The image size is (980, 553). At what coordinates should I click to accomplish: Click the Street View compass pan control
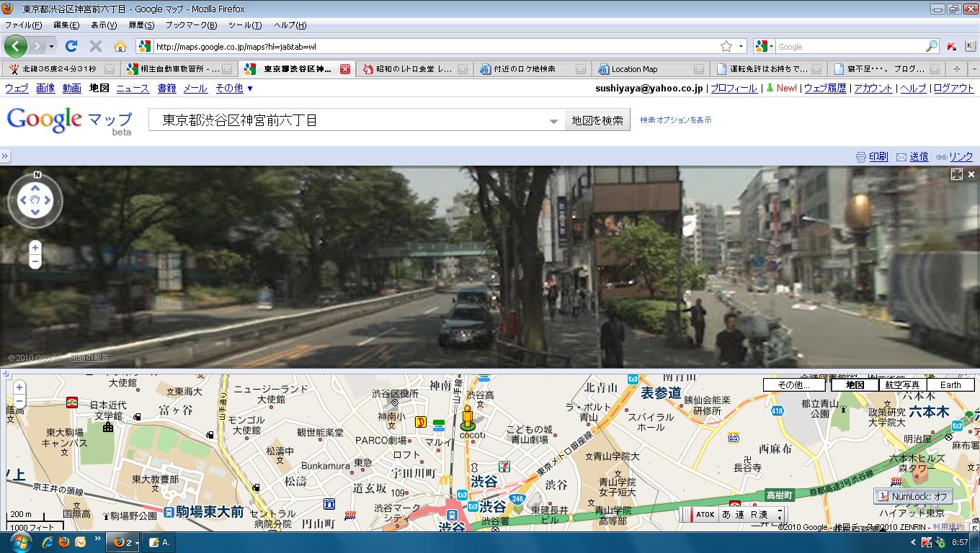point(35,199)
